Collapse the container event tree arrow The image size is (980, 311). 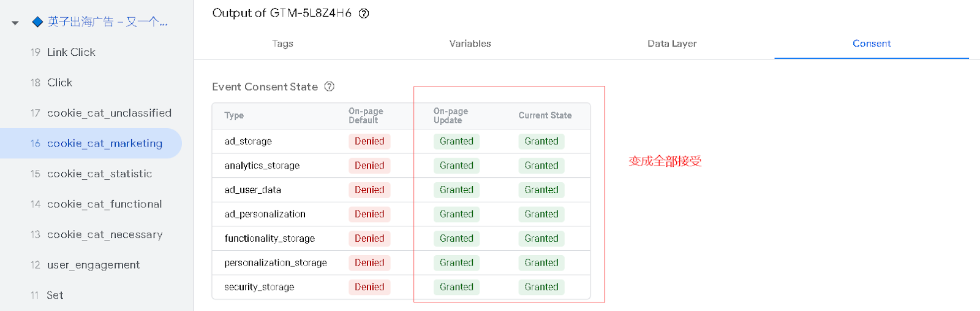pos(15,23)
